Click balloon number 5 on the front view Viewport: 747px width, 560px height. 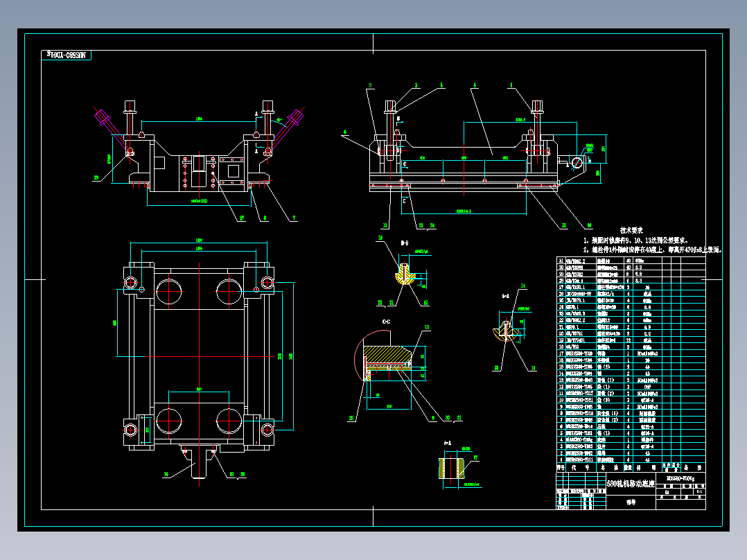click(x=370, y=86)
